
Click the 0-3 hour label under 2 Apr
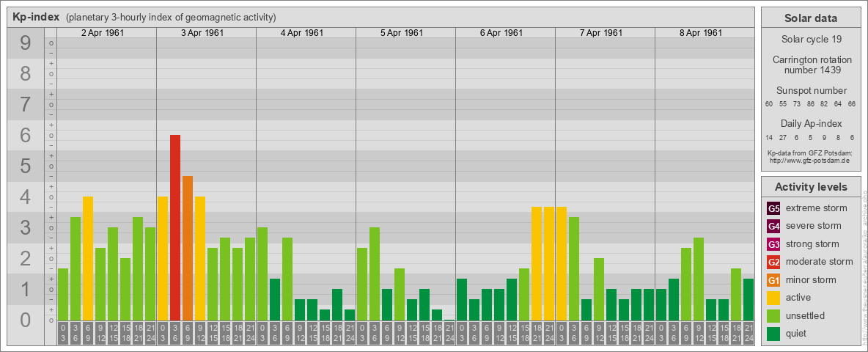pos(63,333)
